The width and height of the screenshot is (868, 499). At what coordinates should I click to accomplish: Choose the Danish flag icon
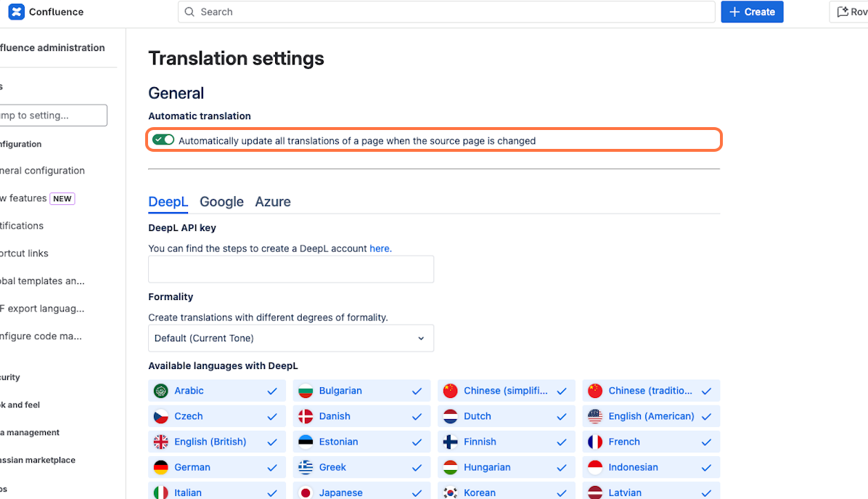[306, 416]
